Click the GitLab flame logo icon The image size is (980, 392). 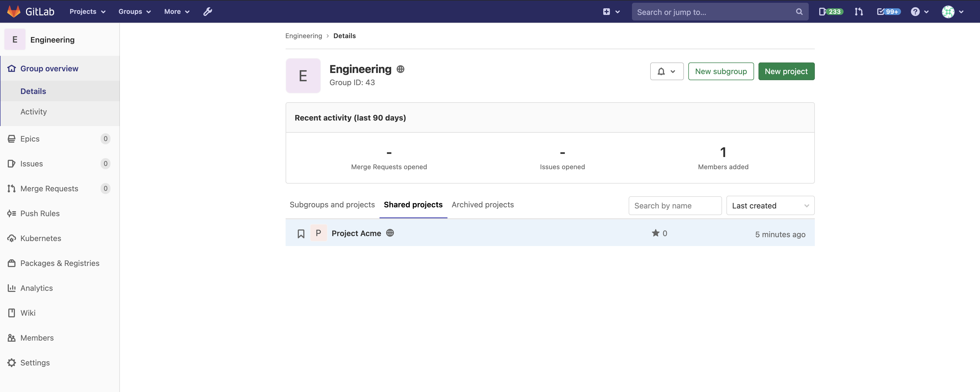(14, 11)
